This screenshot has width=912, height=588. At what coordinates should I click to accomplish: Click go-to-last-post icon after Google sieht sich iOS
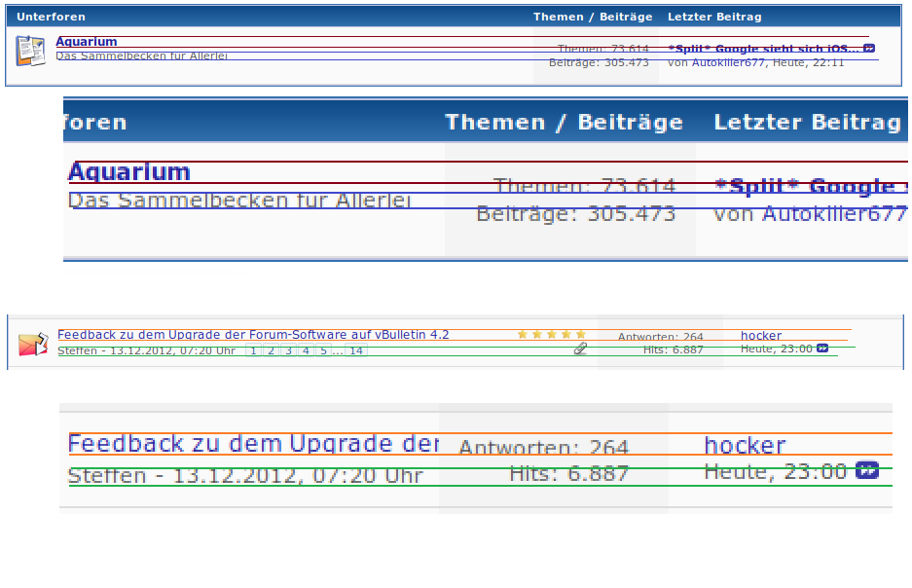pyautogui.click(x=869, y=49)
